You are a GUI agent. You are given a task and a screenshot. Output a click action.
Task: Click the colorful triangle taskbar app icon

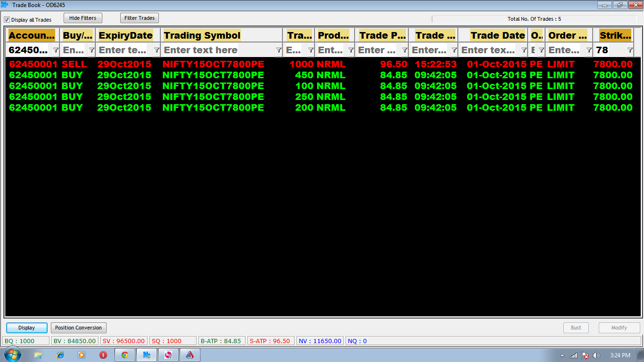190,355
